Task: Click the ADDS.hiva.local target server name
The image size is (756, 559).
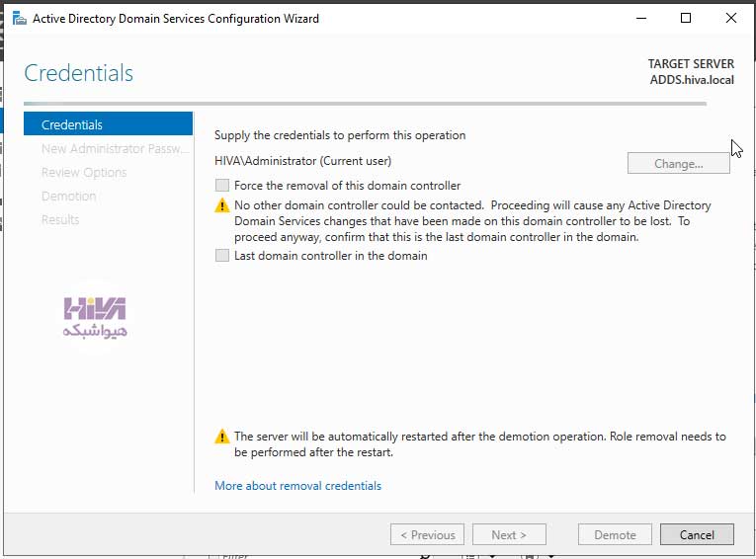Action: pos(692,80)
